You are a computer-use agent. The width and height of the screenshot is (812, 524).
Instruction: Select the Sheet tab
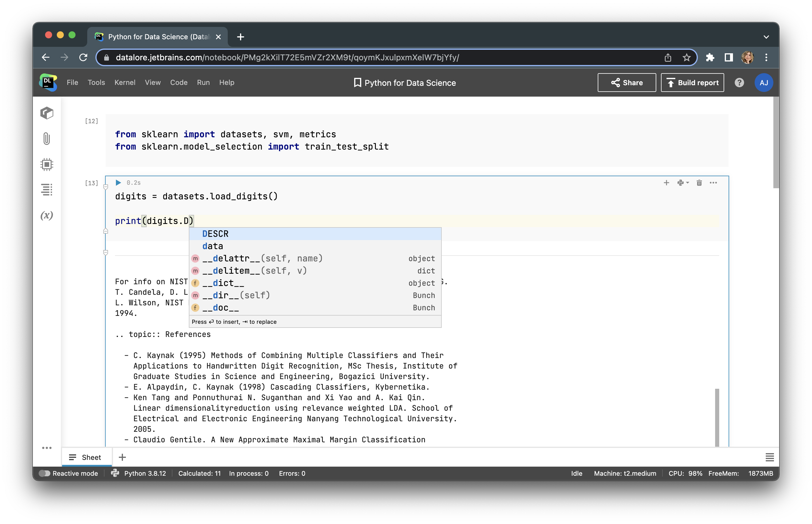pyautogui.click(x=87, y=457)
